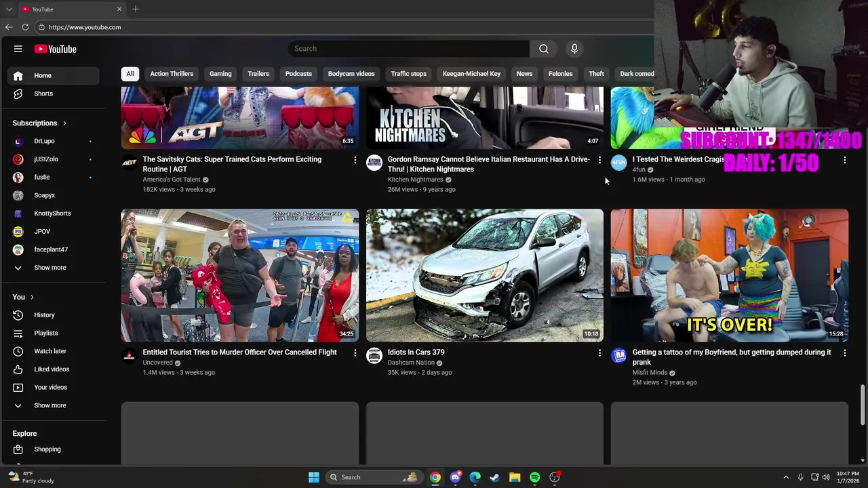Start voice search with the microphone icon
868x488 pixels.
(574, 49)
